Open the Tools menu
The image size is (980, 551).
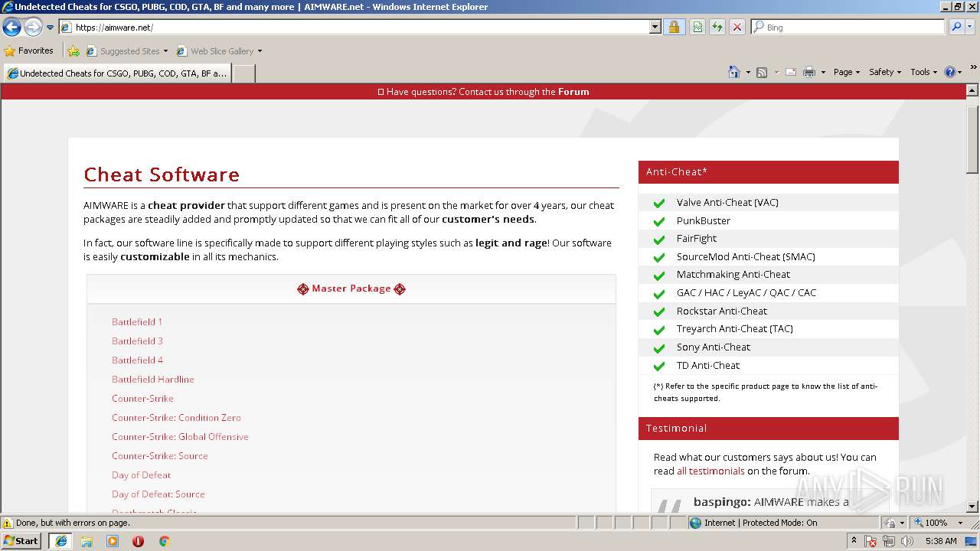tap(923, 72)
